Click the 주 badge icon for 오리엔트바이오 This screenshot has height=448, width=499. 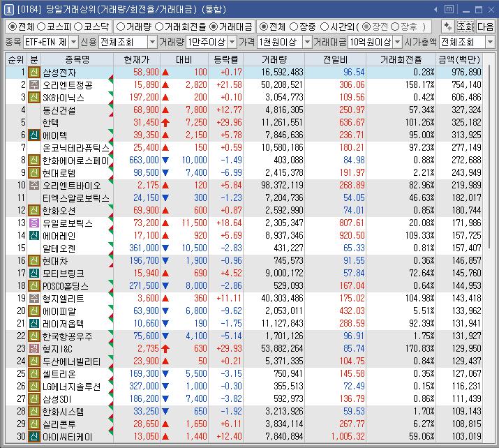tap(33, 185)
